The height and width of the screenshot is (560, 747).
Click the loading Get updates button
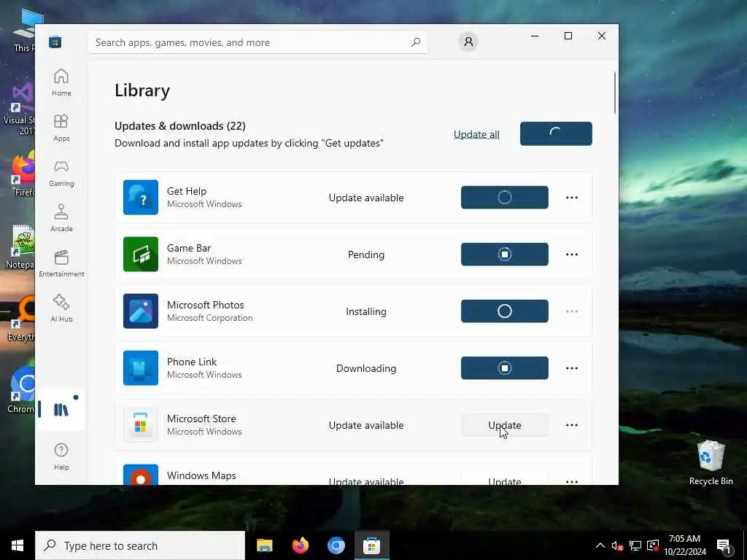pos(556,134)
